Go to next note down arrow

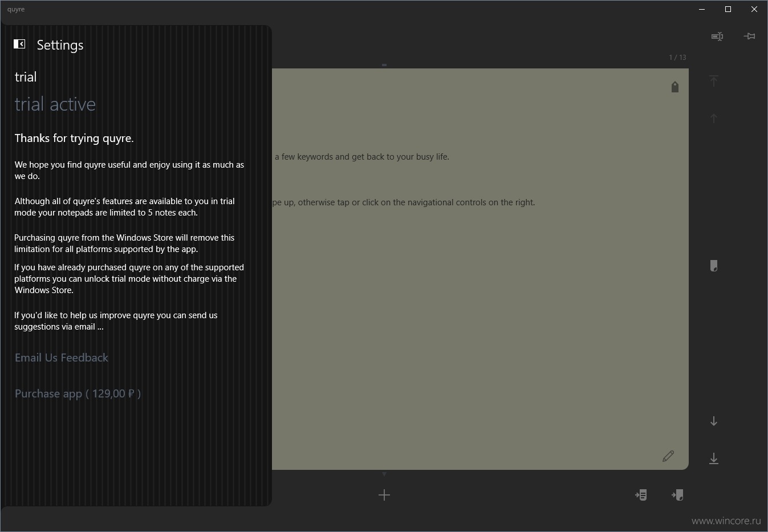(x=714, y=421)
